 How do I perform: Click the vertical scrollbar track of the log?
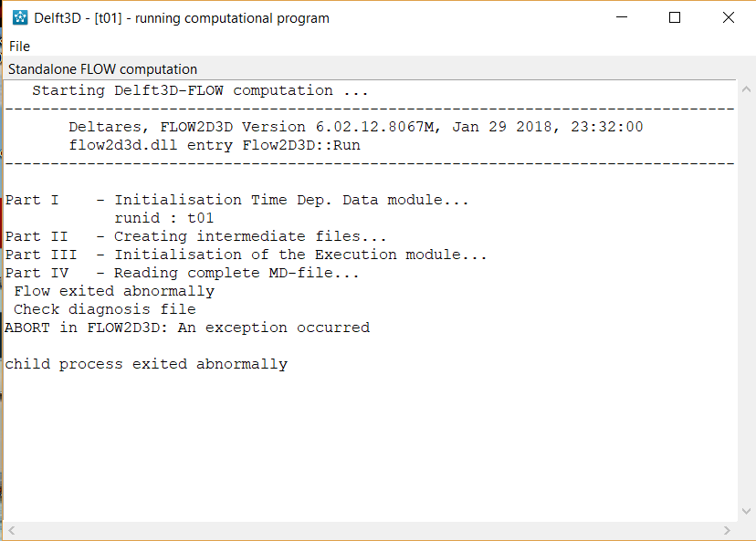746,300
